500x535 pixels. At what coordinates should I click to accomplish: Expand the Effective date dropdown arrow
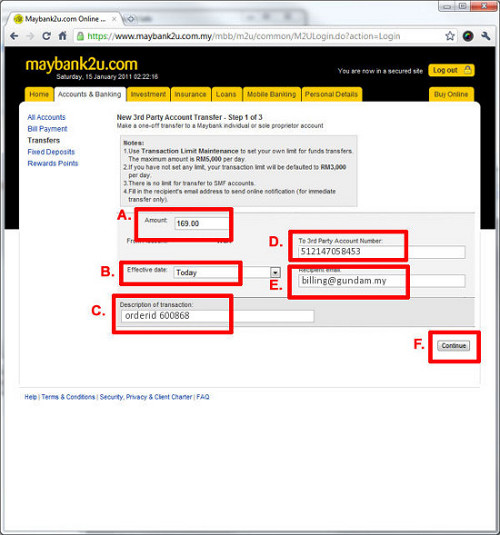click(x=275, y=272)
